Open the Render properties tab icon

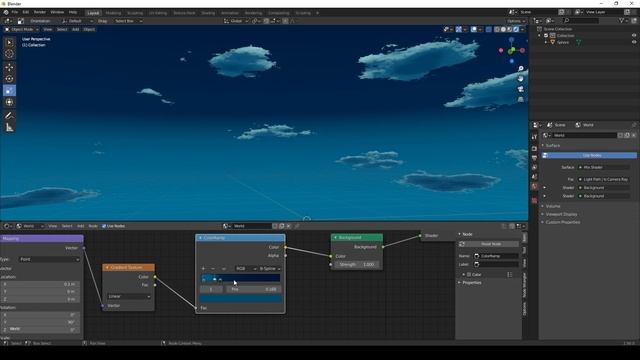click(x=534, y=149)
